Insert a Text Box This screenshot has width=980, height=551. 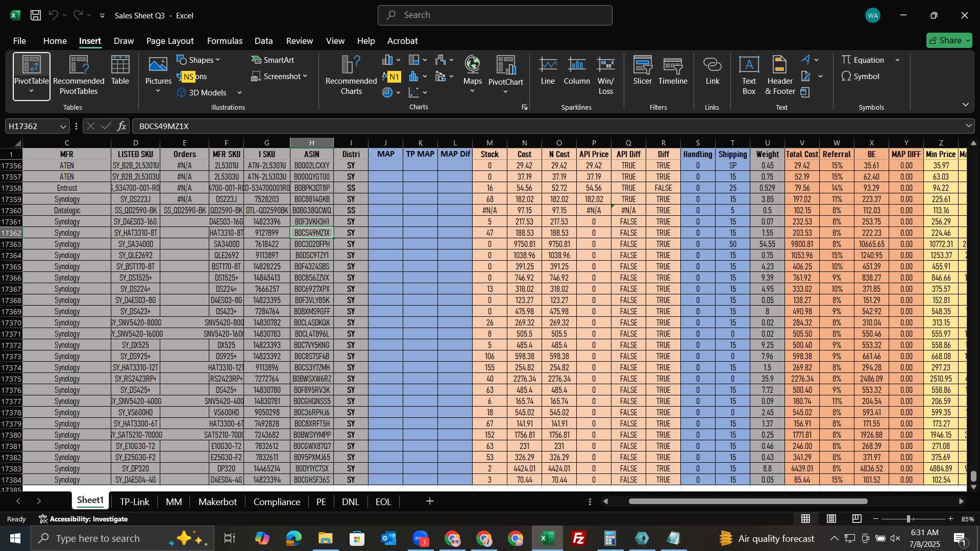749,76
